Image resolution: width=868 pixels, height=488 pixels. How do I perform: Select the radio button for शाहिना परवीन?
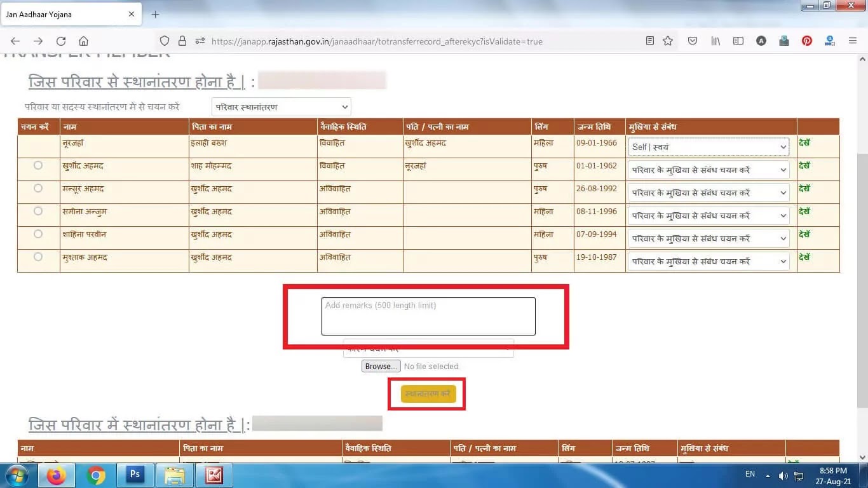(x=38, y=234)
